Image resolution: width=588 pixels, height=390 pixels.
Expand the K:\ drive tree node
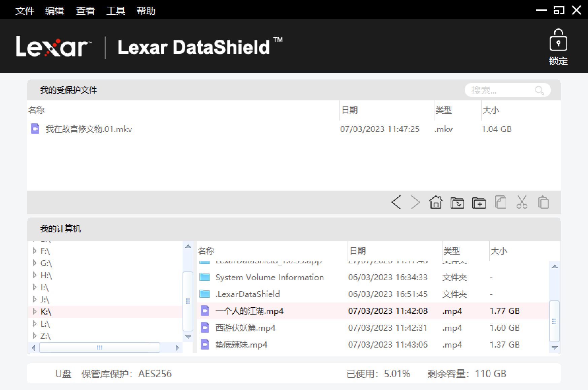35,312
